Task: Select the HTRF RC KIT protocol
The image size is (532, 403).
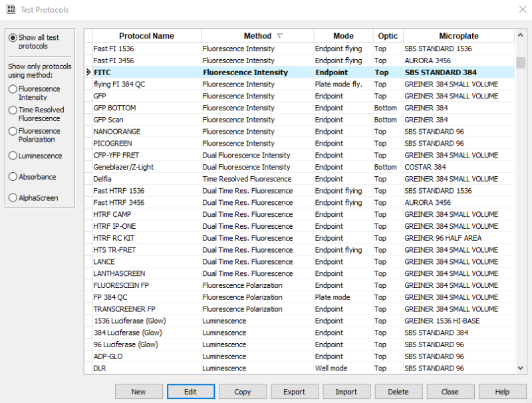Action: point(114,238)
